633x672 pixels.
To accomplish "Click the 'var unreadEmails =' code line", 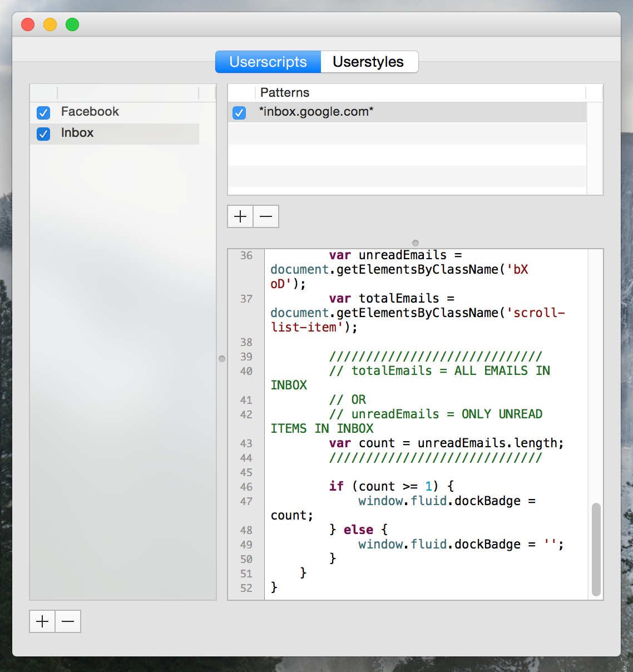I will click(x=395, y=255).
